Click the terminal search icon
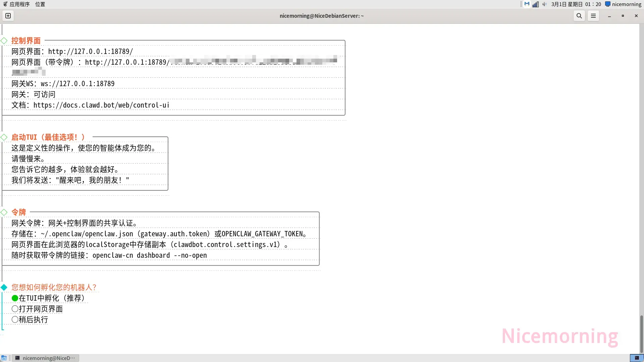The image size is (644, 362). (x=579, y=16)
